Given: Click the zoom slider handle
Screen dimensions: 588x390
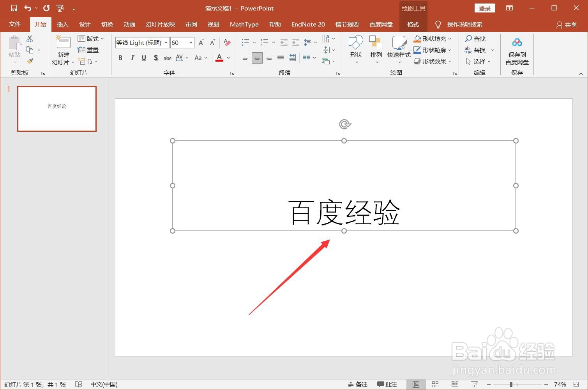Looking at the screenshot, I should [x=511, y=385].
